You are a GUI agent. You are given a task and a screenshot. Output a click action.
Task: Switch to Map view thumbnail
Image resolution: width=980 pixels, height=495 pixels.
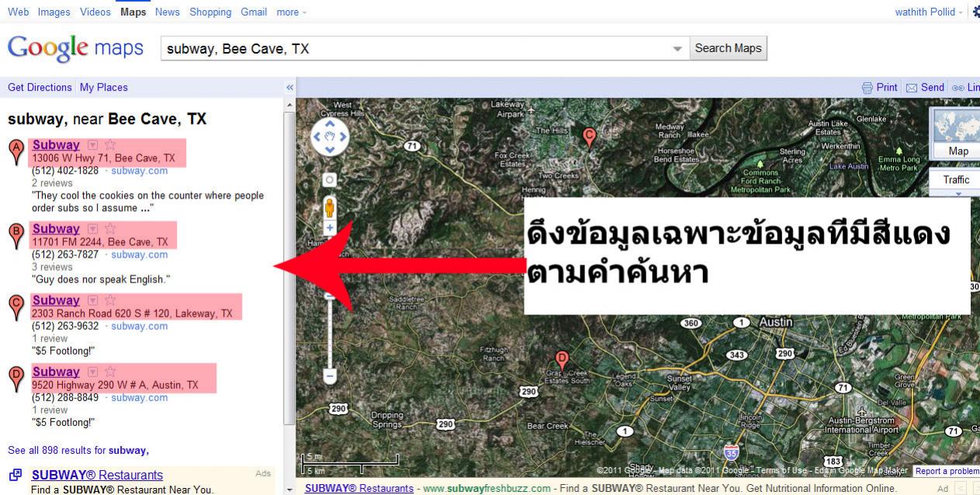tap(957, 134)
